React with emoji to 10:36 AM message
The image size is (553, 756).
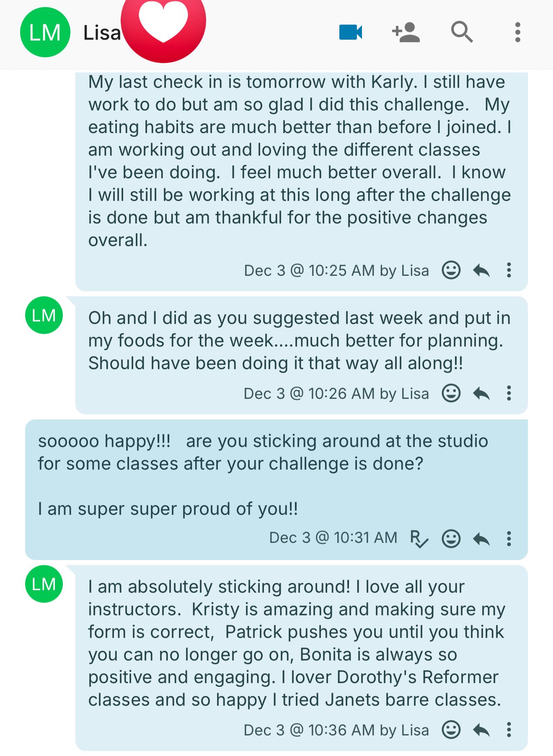coord(451,730)
